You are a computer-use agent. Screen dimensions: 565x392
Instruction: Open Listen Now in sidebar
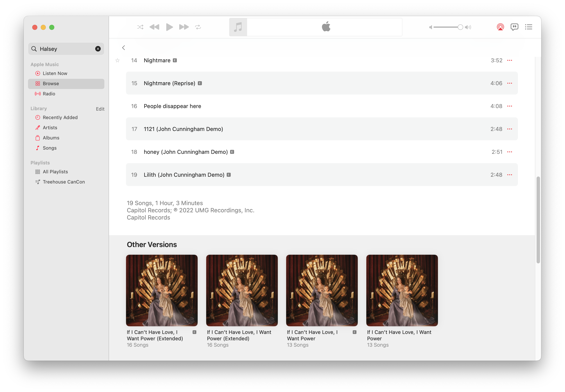click(x=66, y=74)
